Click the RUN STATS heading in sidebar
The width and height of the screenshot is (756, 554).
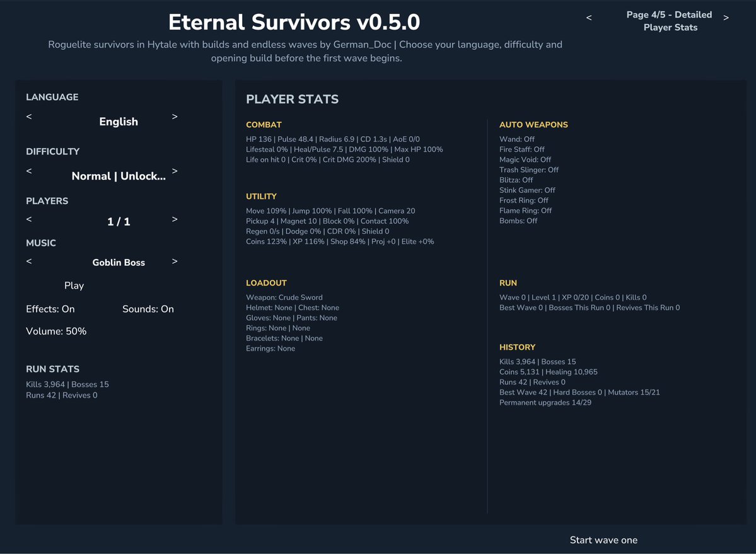(52, 369)
